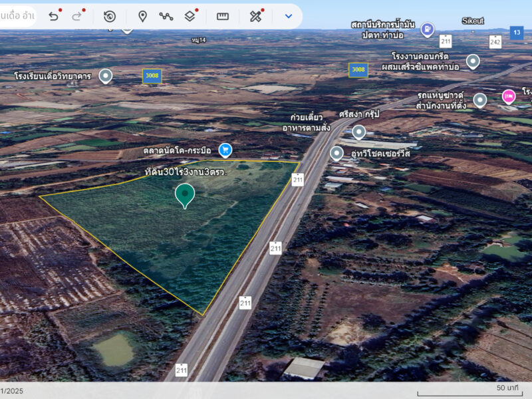Click the pink hotel bed marker
The height and width of the screenshot is (399, 532).
pyautogui.click(x=509, y=96)
